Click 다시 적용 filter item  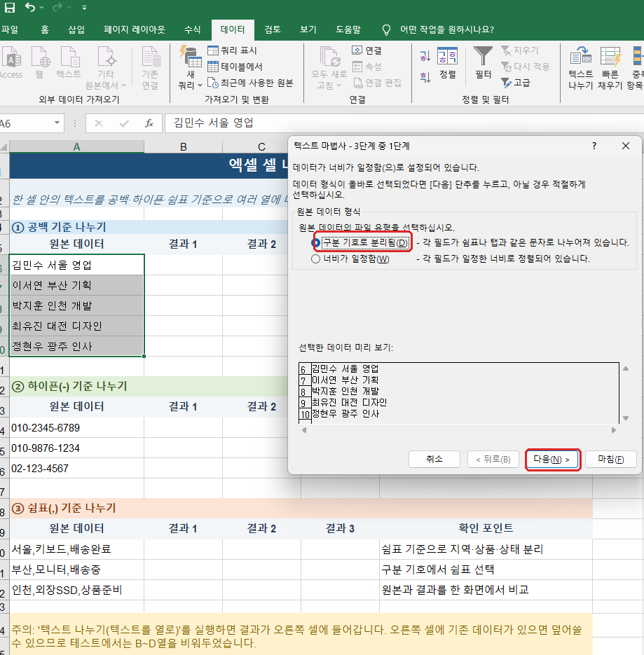[x=526, y=67]
